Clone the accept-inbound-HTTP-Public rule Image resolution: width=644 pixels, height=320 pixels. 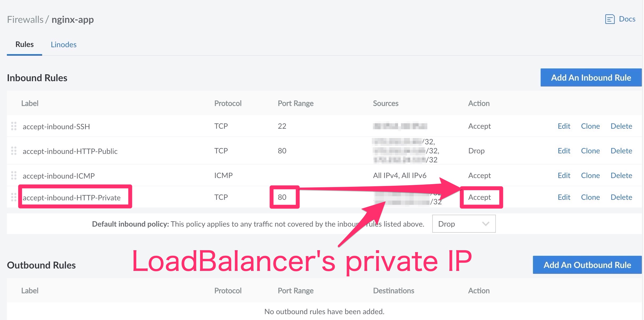[x=590, y=151]
